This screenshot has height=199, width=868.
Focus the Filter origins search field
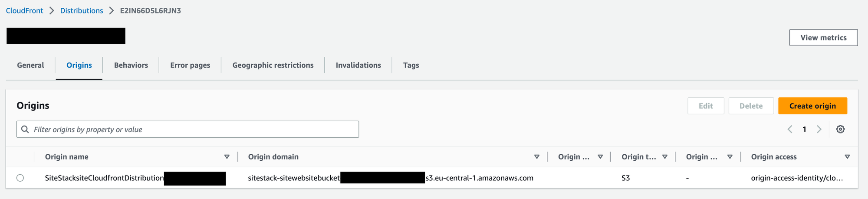(191, 129)
